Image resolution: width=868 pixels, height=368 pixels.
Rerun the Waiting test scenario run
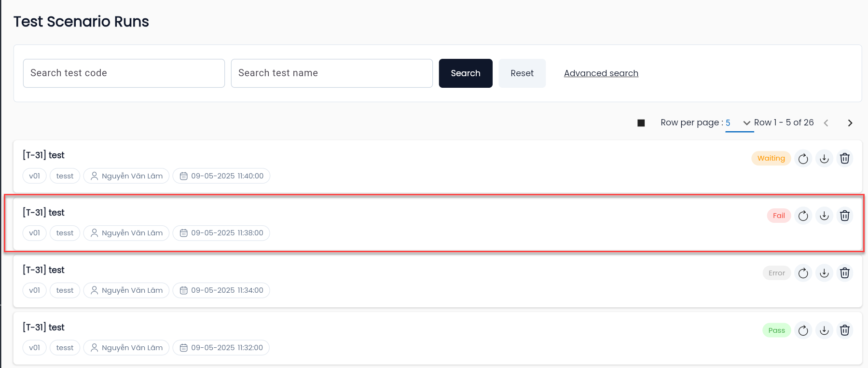click(803, 159)
